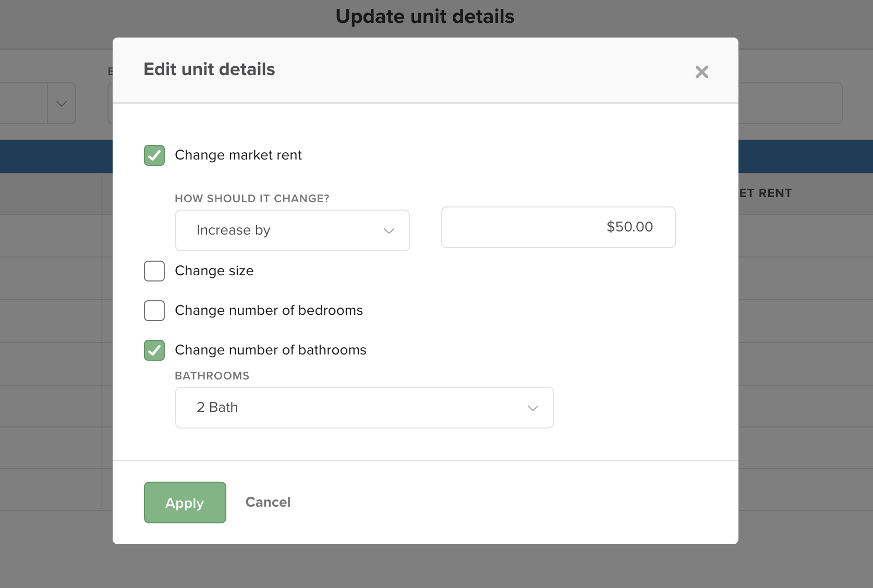Click the How should it change label
This screenshot has width=873, height=588.
click(x=252, y=199)
